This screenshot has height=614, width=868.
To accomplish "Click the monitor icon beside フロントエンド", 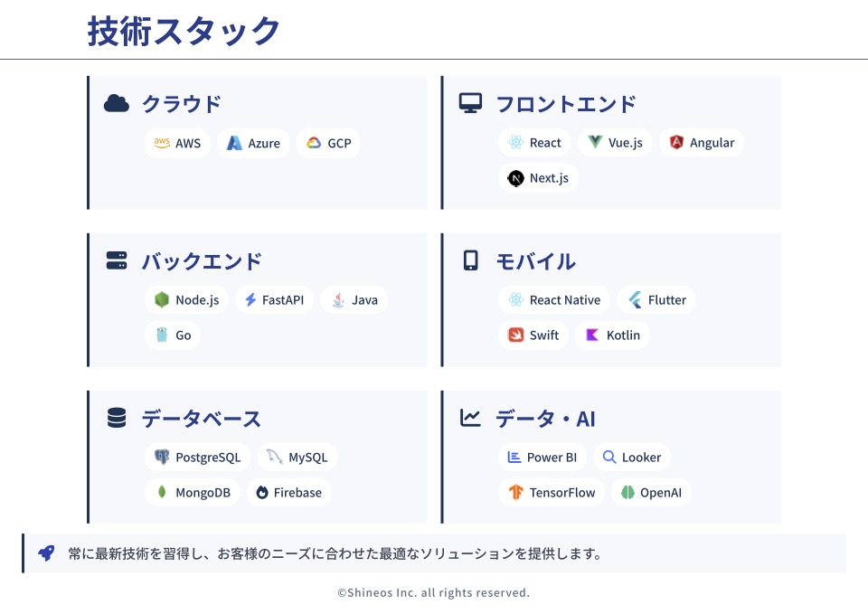I will [470, 104].
